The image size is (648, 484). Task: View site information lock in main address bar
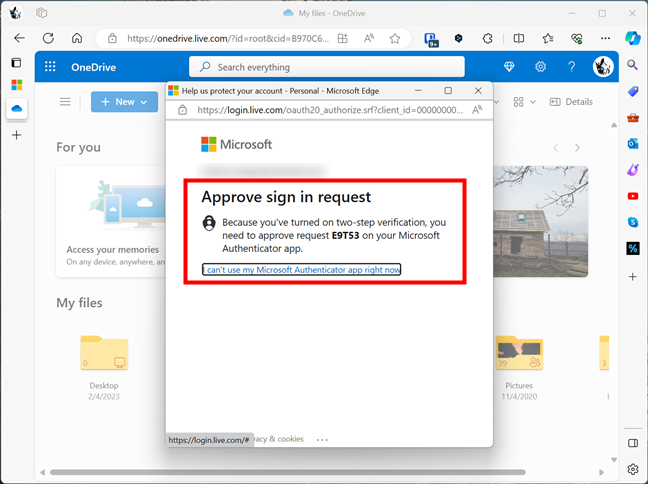point(112,38)
